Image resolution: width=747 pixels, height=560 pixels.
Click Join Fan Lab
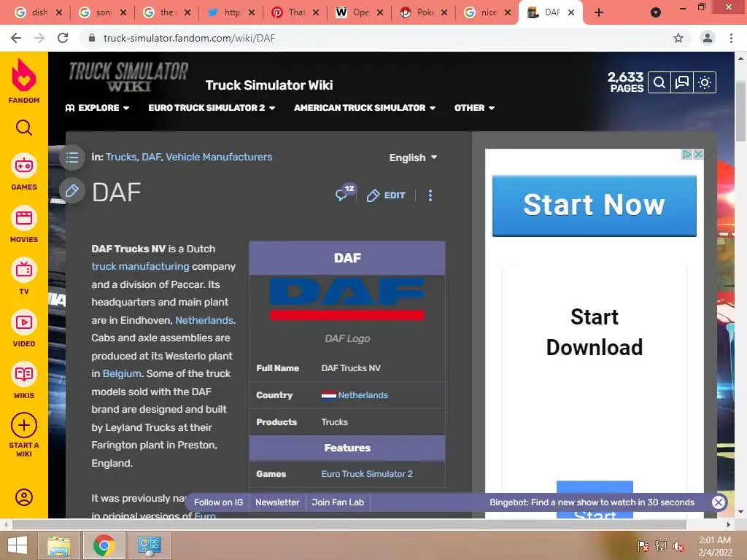tap(338, 502)
